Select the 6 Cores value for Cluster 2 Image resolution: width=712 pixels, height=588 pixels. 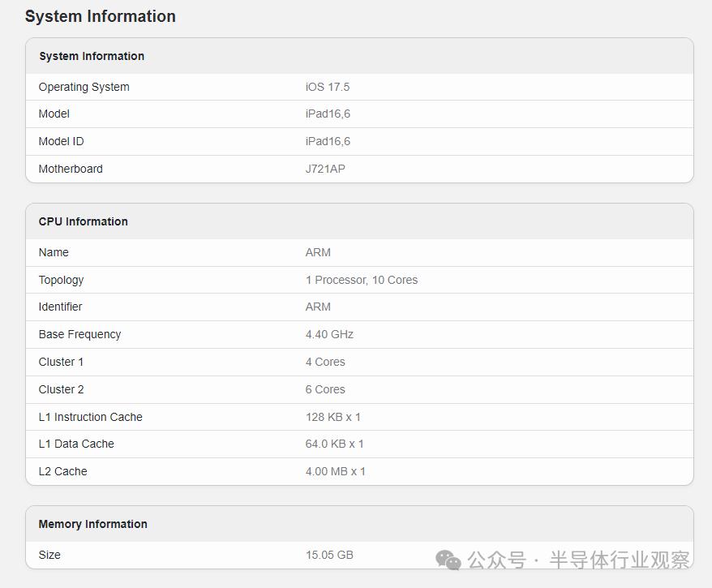pyautogui.click(x=325, y=389)
